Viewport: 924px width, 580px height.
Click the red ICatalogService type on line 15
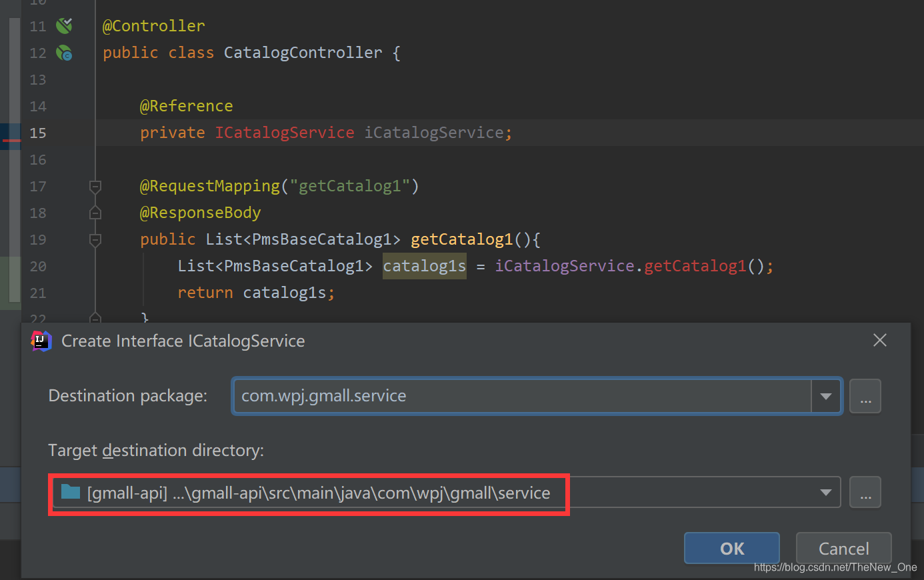tap(284, 133)
